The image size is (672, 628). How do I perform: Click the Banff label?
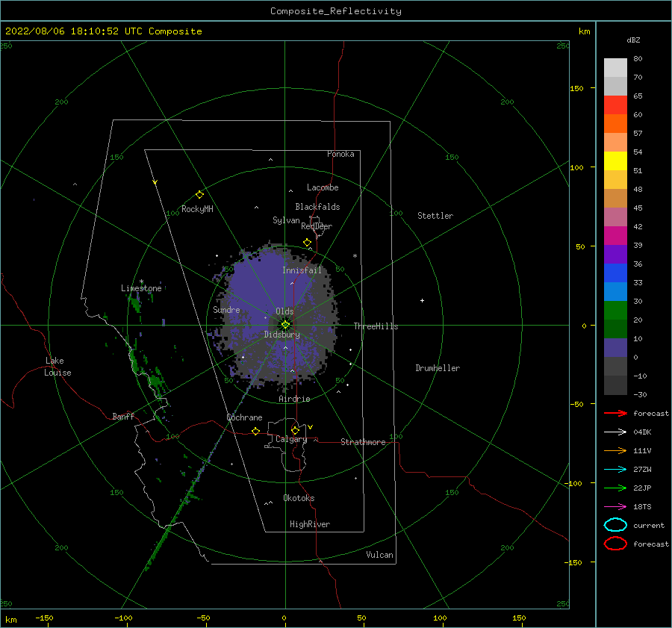123,416
